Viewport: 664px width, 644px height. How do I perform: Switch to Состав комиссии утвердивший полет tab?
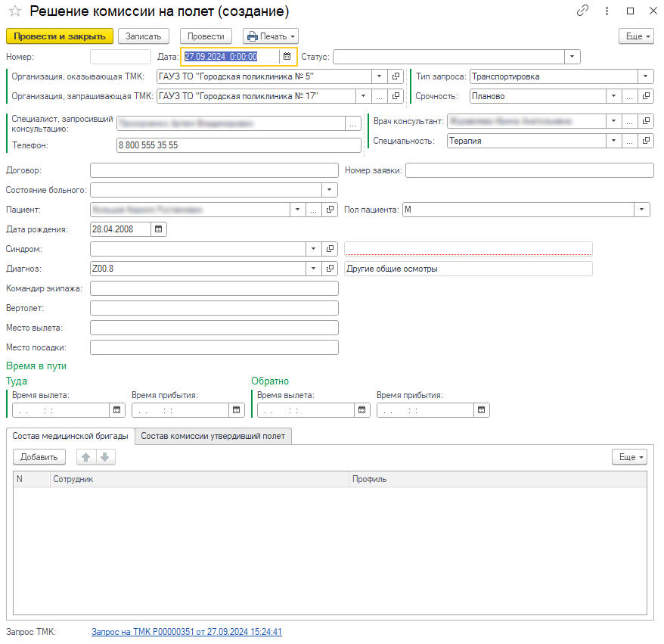click(214, 436)
